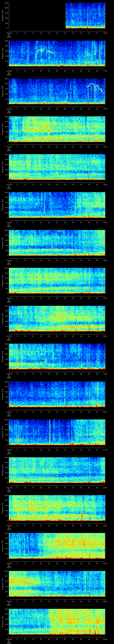Viewport: 114px width, 644px height.
Task: Click the 5:24:00 start time label
Action: [x=9, y=601]
